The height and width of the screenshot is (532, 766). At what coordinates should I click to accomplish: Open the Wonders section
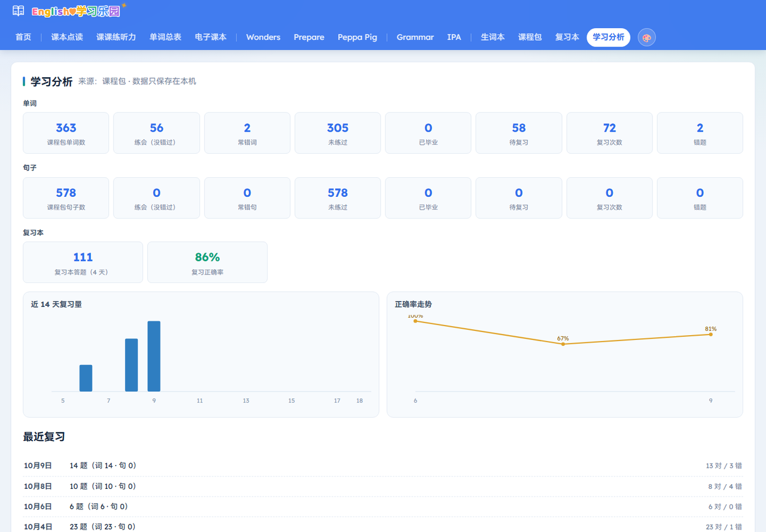pyautogui.click(x=263, y=37)
